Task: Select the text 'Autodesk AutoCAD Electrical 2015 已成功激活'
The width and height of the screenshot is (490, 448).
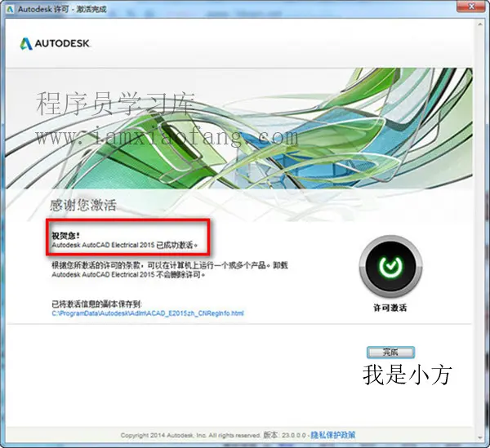Action: click(x=125, y=245)
